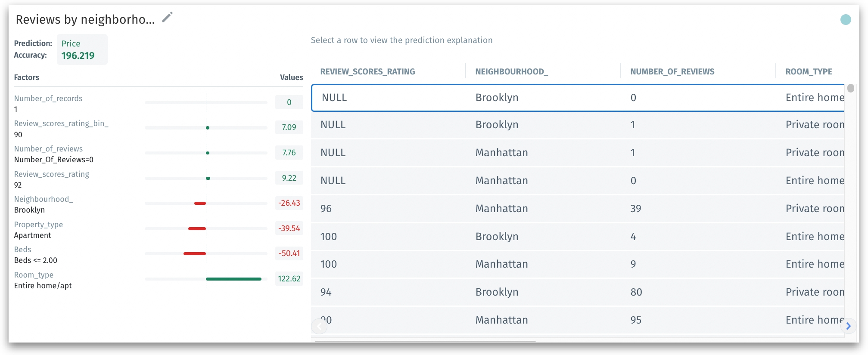Click the ROOM_TYPE column header

pyautogui.click(x=809, y=71)
